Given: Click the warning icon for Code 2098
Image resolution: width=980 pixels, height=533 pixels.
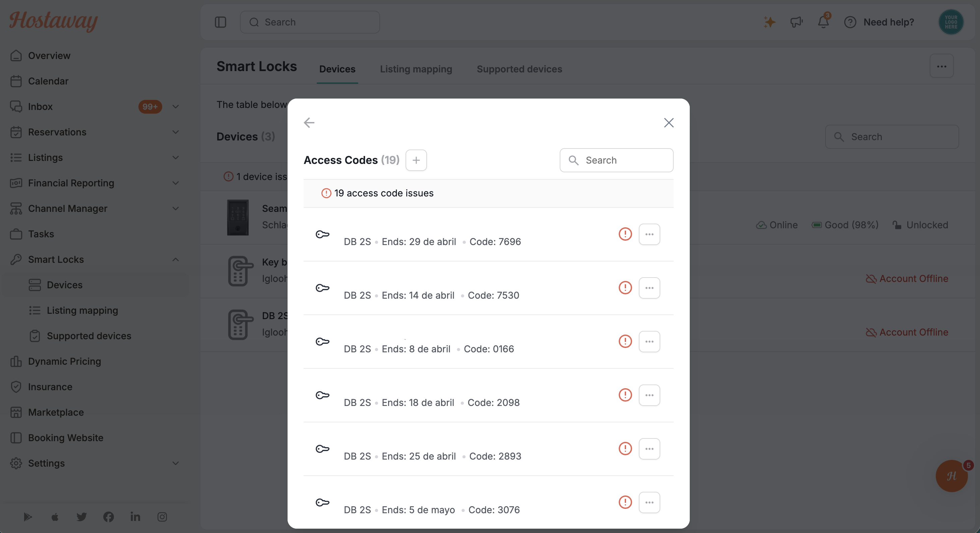Looking at the screenshot, I should click(x=625, y=395).
